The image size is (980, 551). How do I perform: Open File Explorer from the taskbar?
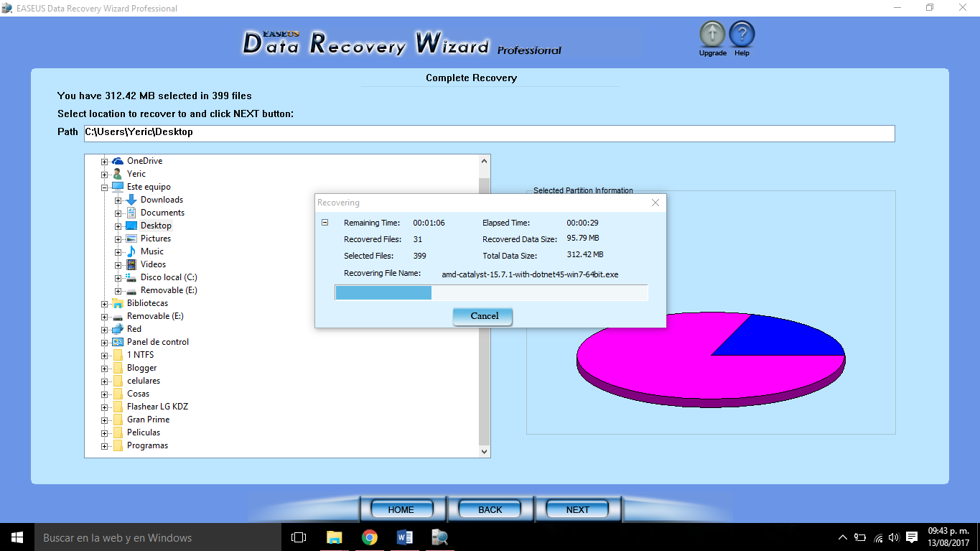coord(334,537)
